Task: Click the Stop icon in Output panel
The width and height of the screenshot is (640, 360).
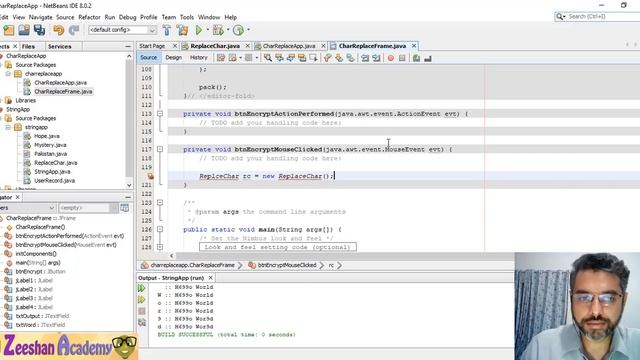Action: coord(142,311)
